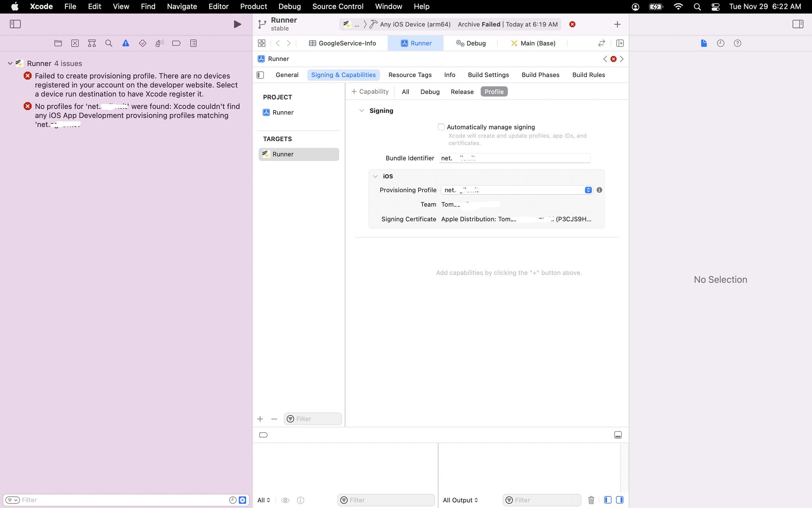Jump to previous issue in jump bar
Viewport: 812px width, 508px height.
point(605,59)
